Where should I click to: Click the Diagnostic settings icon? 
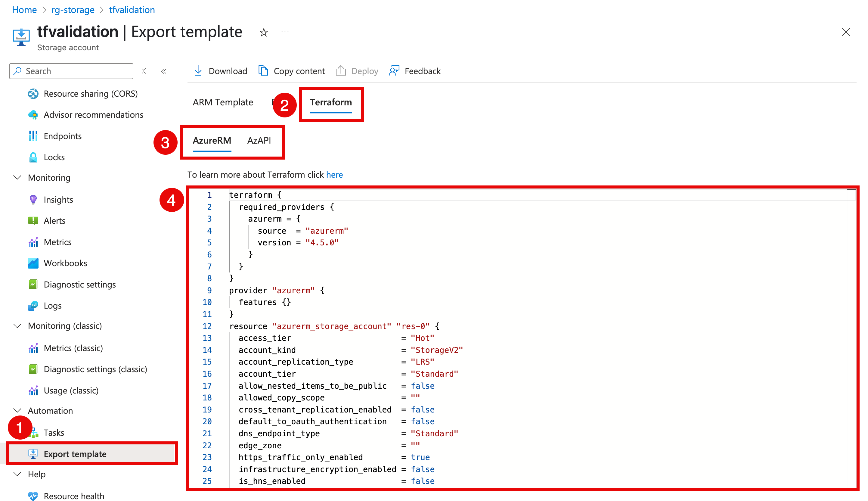[33, 285]
